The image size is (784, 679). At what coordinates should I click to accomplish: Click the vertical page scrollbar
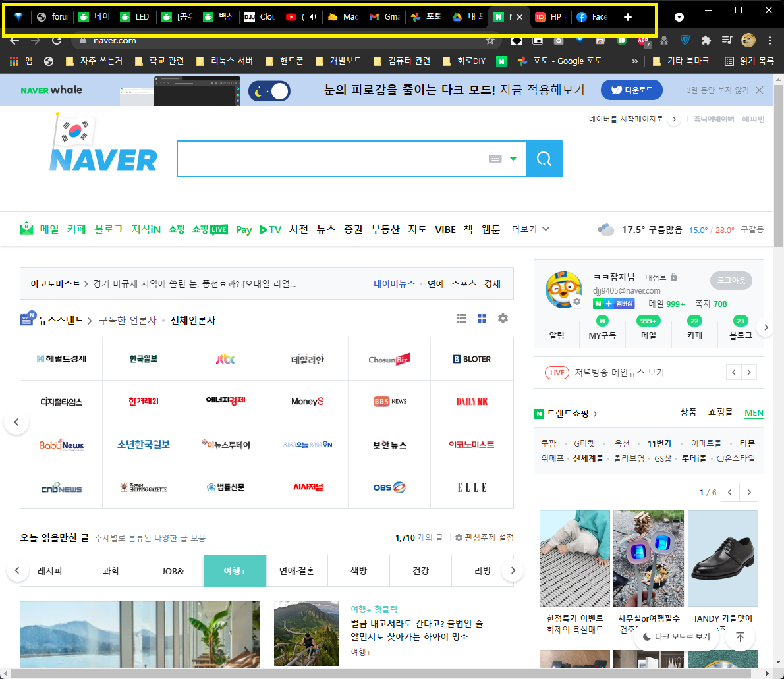coord(778,165)
